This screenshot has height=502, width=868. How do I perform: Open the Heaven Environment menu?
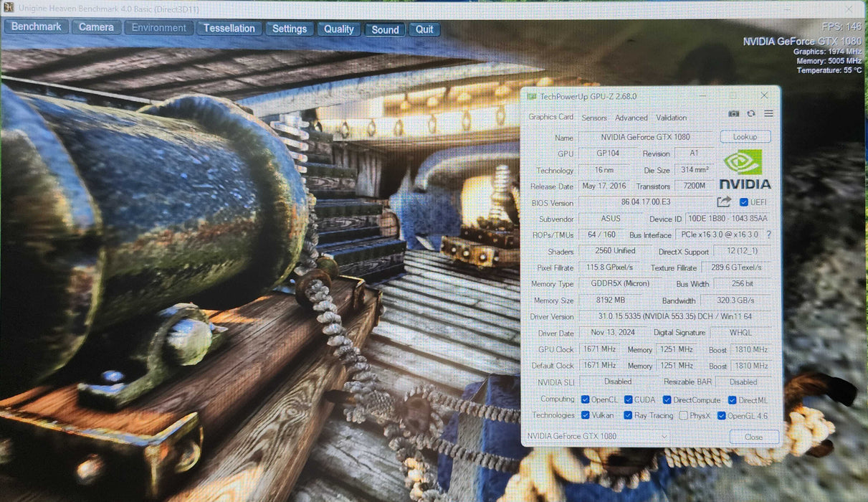(x=159, y=28)
